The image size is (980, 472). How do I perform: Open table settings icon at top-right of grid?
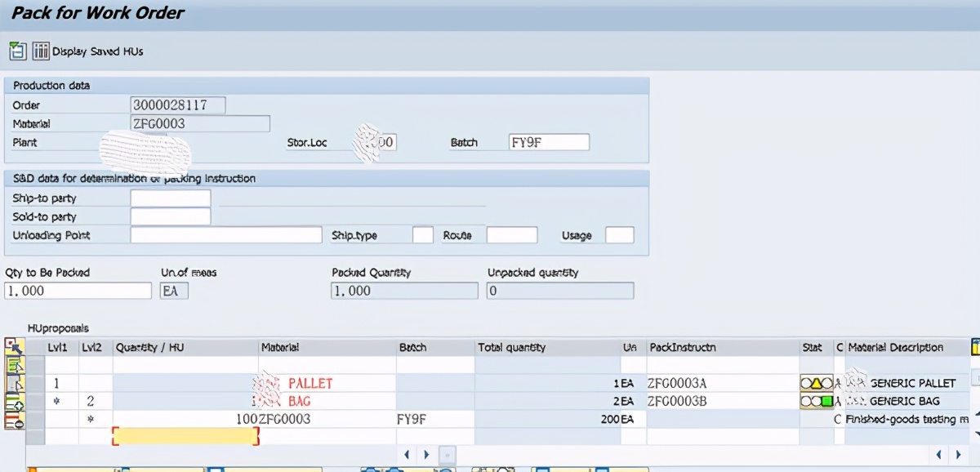click(976, 348)
